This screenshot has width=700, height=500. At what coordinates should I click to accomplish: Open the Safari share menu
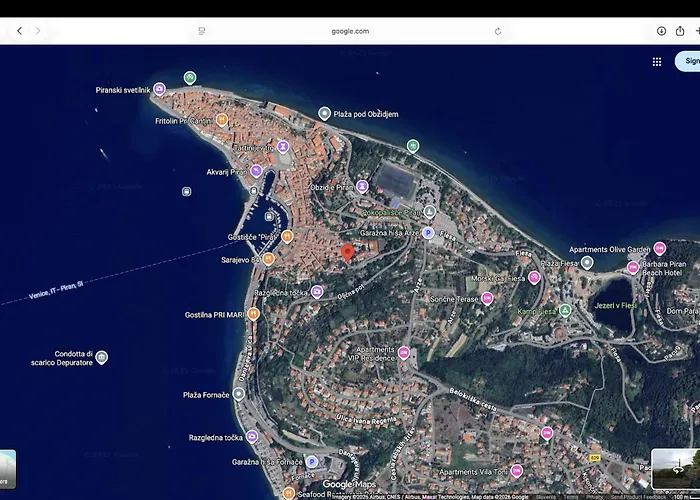click(x=680, y=31)
